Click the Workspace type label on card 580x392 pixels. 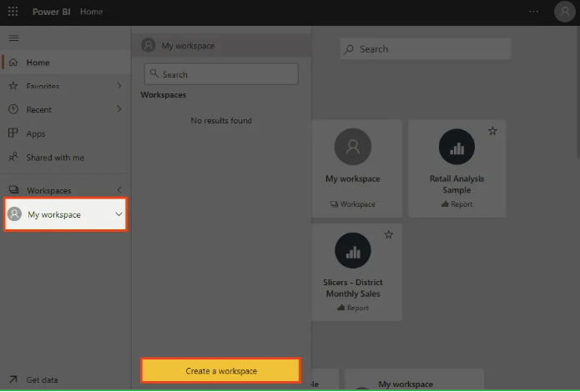click(x=353, y=204)
